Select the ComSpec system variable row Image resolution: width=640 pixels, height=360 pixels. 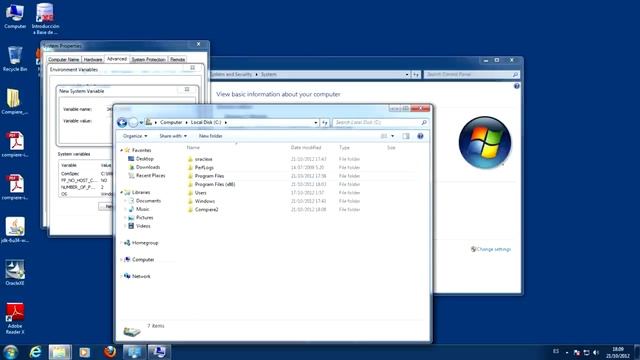(x=86, y=173)
